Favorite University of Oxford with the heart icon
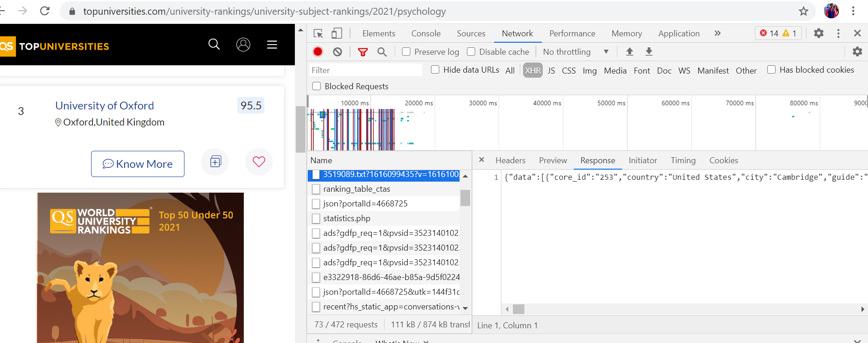Screen dimensions: 868x343 pyautogui.click(x=259, y=162)
